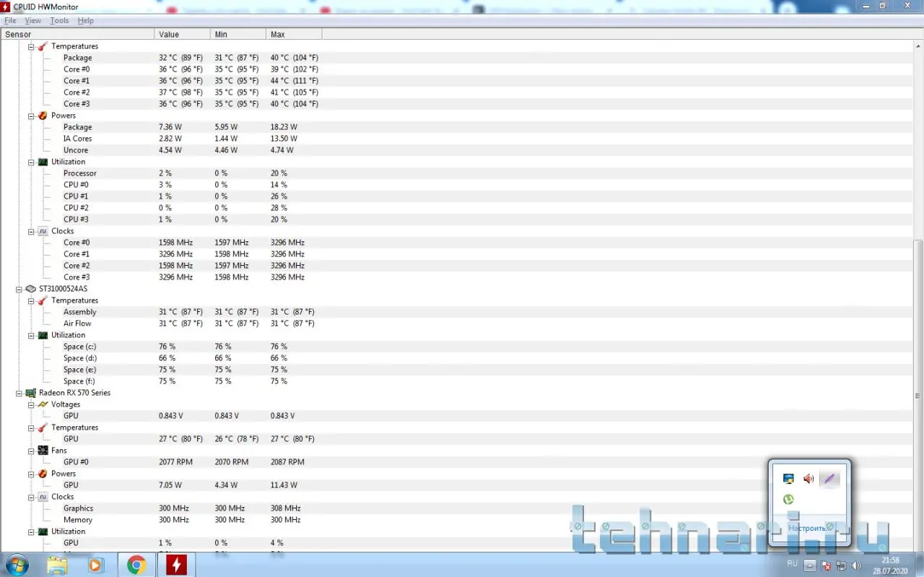Click the graphics card icon beside Radeon RX 570 Series
Screen dimensions: 924x577
click(x=31, y=393)
